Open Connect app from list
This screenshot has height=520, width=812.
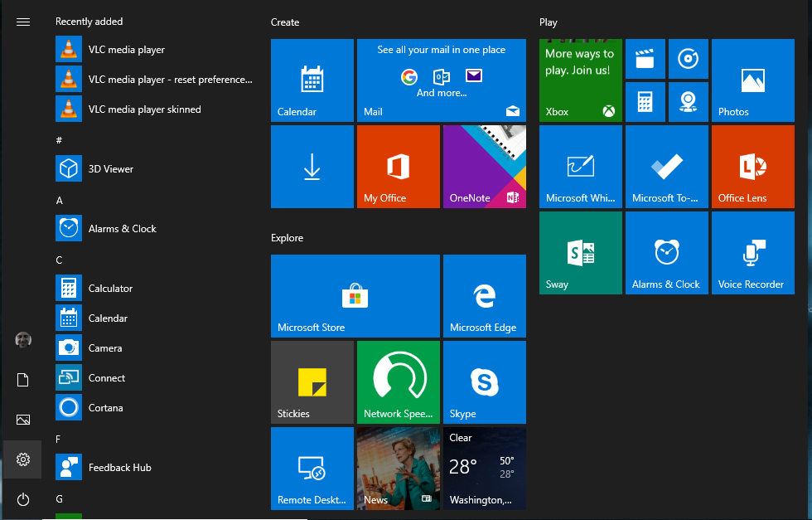156,378
